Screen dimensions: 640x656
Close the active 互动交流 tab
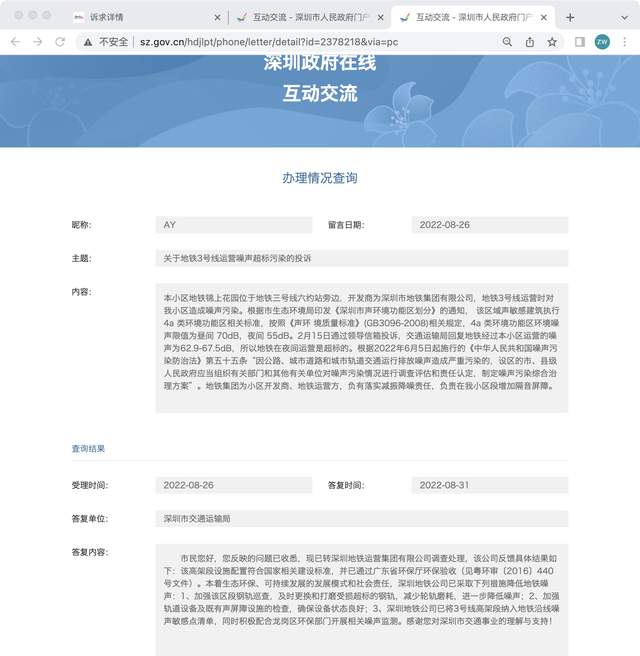click(x=543, y=18)
